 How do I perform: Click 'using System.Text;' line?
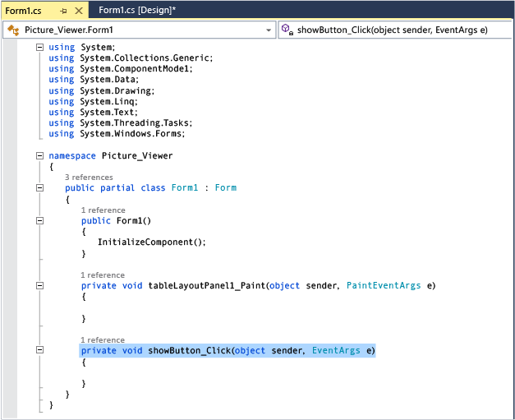tap(94, 113)
